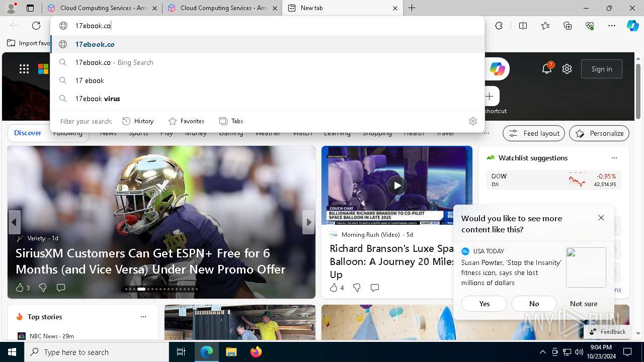Viewport: 644px width, 362px height.
Task: Open File Explorer in the taskbar
Action: pyautogui.click(x=231, y=352)
